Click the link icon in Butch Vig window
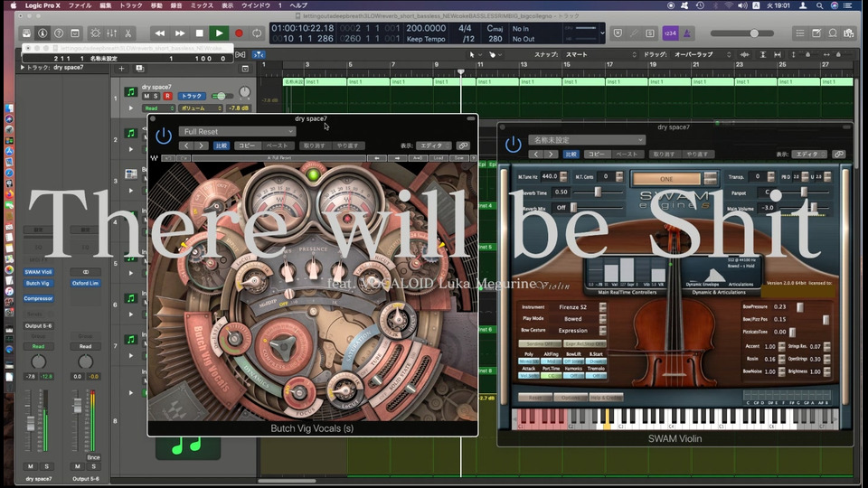 [x=463, y=145]
